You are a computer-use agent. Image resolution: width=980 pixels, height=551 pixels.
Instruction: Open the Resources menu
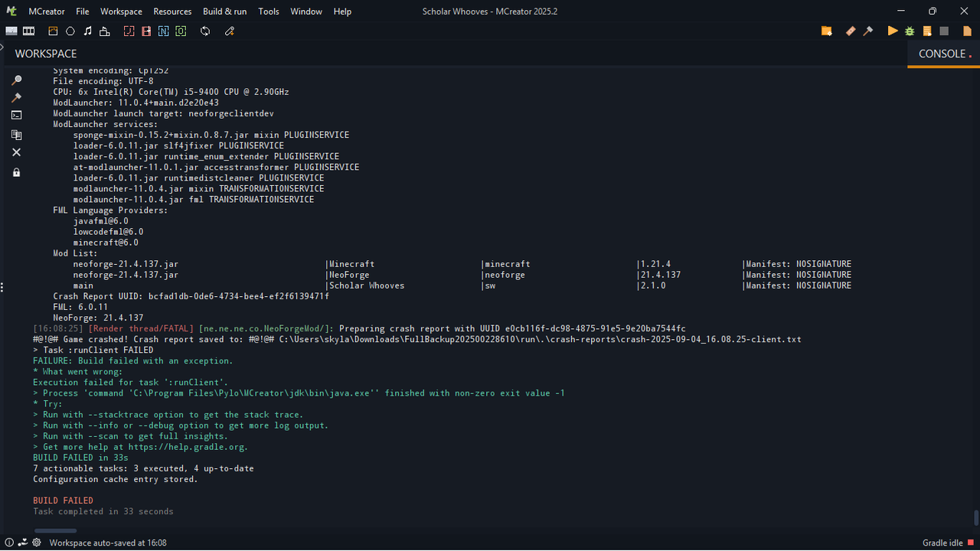(x=172, y=11)
